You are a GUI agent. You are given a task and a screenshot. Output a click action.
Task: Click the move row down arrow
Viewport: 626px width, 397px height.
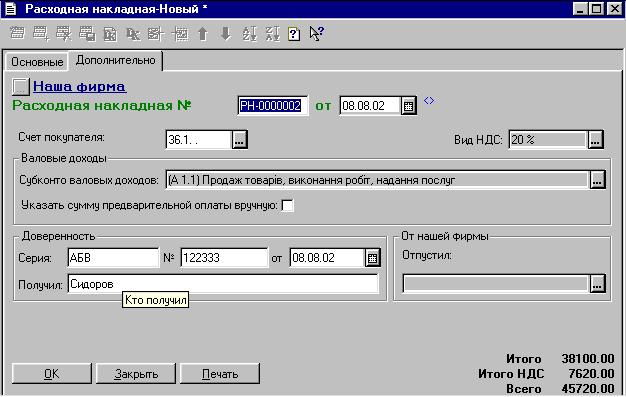pyautogui.click(x=226, y=34)
